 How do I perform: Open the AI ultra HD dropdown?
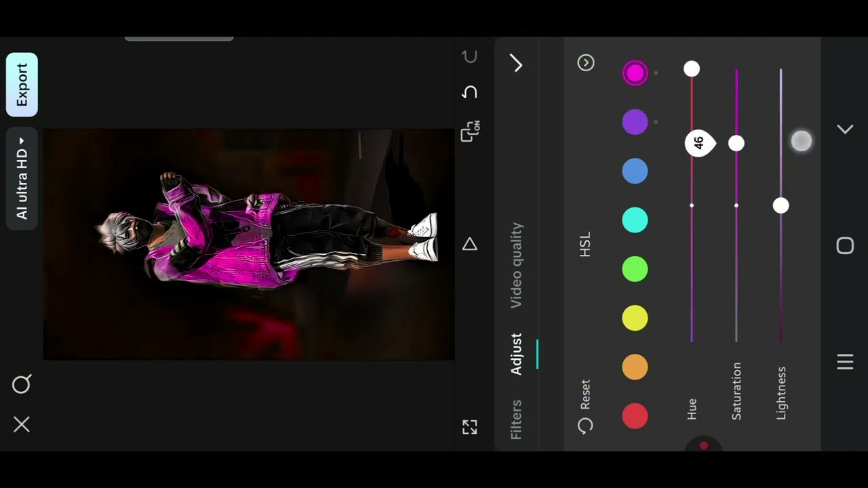coord(22,178)
